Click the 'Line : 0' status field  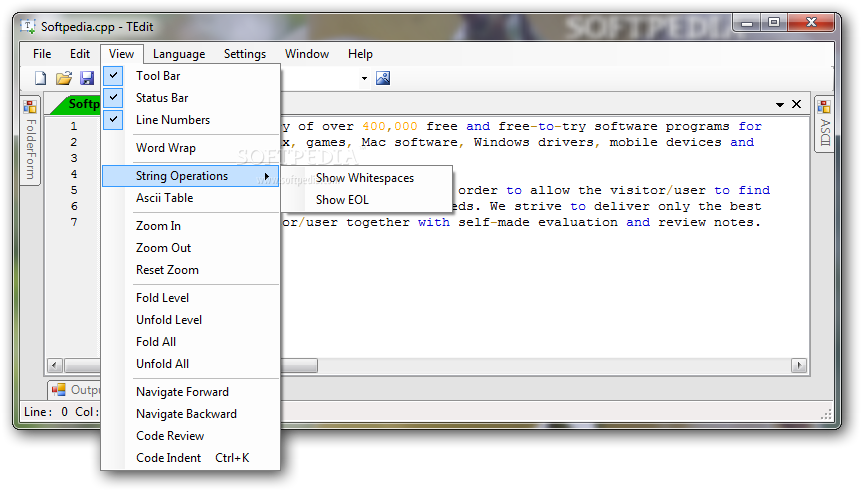[46, 412]
